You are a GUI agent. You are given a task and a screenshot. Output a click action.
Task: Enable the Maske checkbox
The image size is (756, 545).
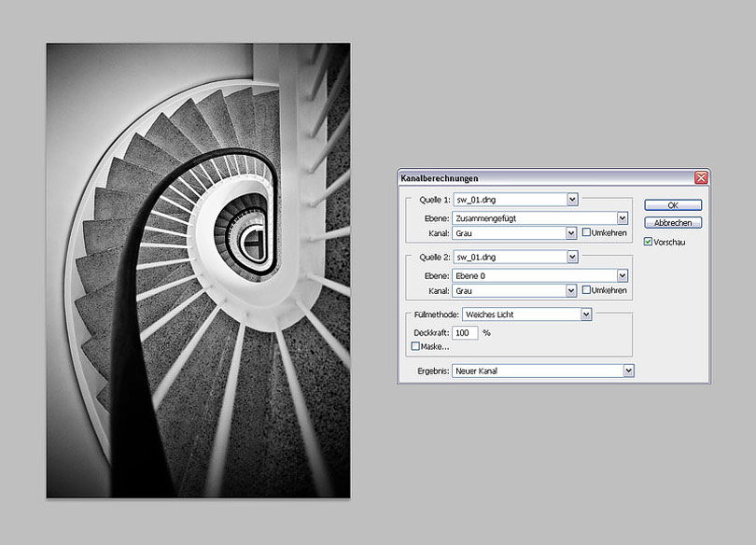point(415,346)
